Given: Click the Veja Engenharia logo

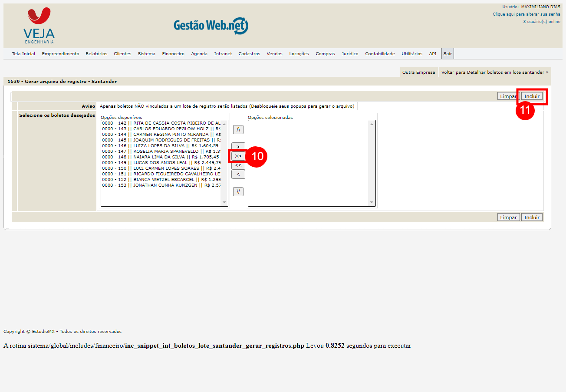Looking at the screenshot, I should [39, 26].
